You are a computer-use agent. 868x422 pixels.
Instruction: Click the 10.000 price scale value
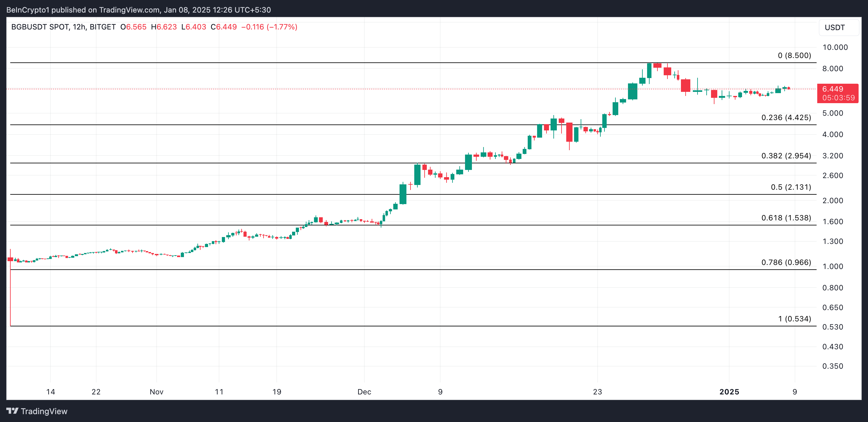(x=835, y=47)
